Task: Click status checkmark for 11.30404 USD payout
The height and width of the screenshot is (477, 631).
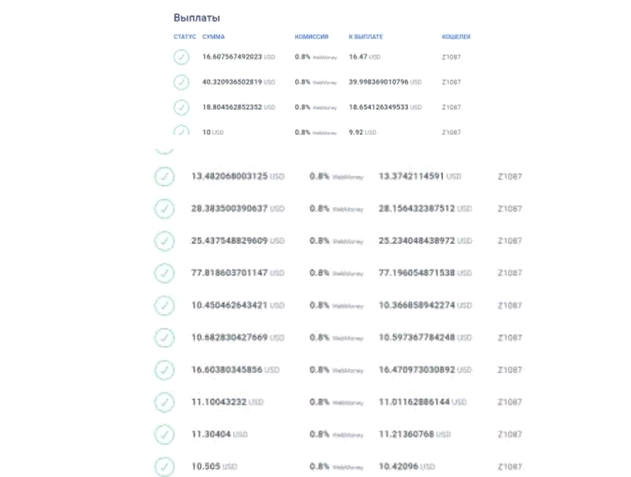Action: click(x=164, y=434)
